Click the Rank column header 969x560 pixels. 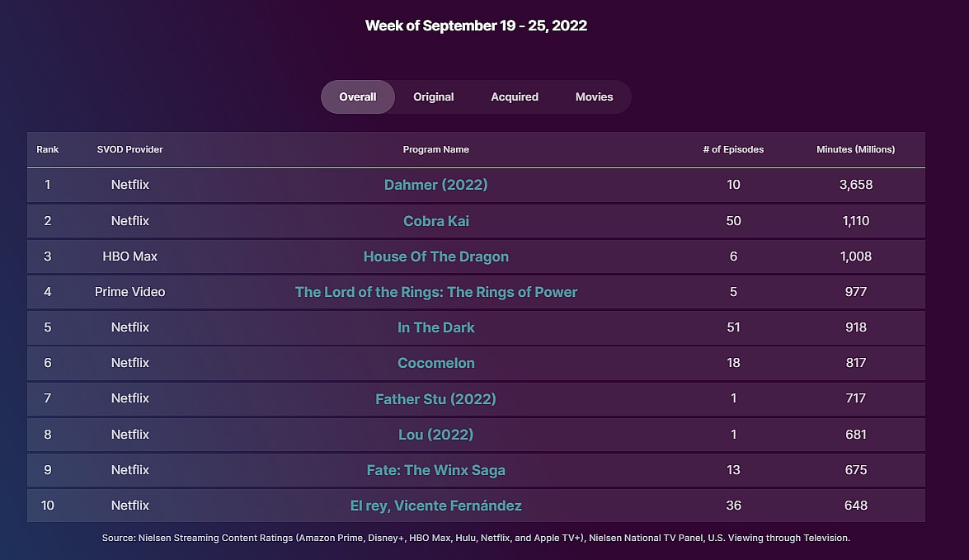[x=48, y=149]
